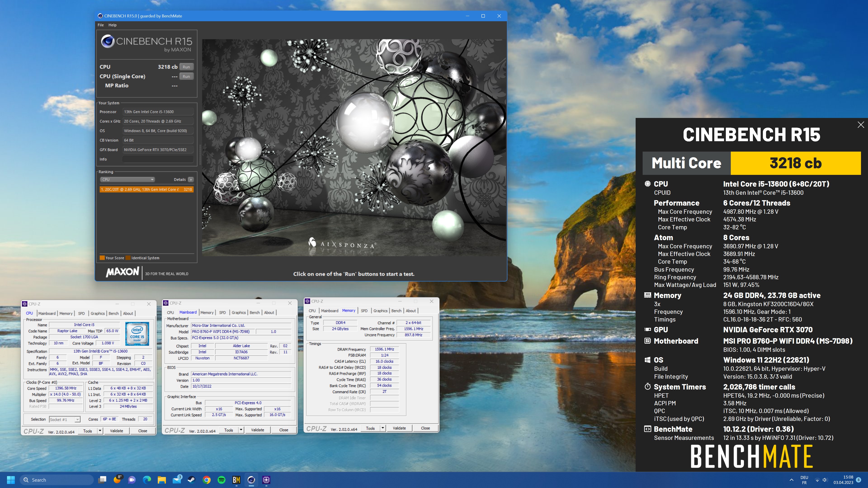Run the CPU (Single Core) test
The image size is (868, 488).
tap(186, 76)
